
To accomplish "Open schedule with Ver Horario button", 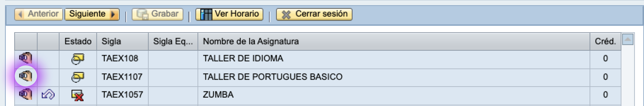I will [x=229, y=14].
